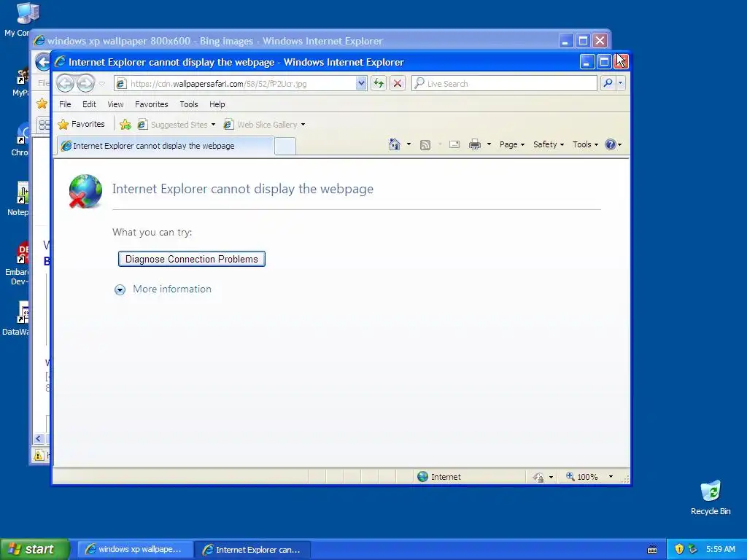Click the Protected Mode status icon
Viewport: 747px width, 560px height.
(539, 477)
